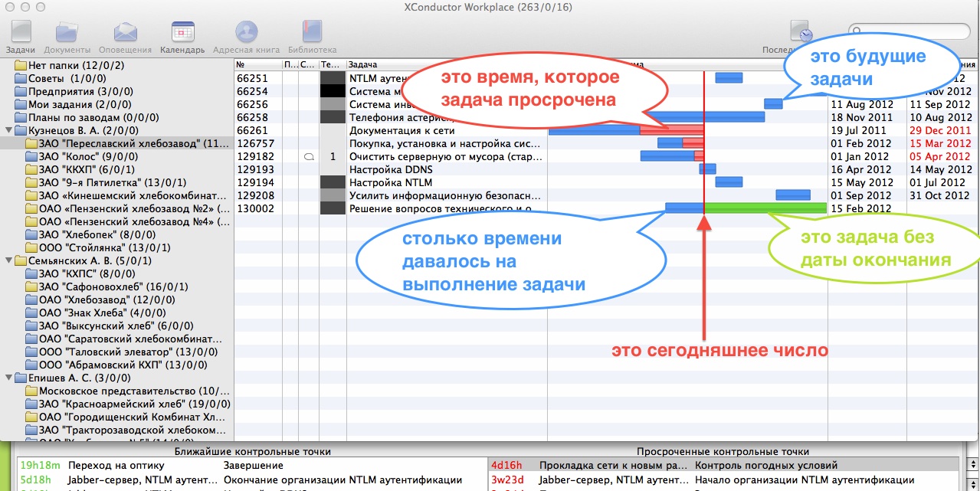Collapse the Епишев А. С. folder
980x491 pixels.
tap(8, 378)
